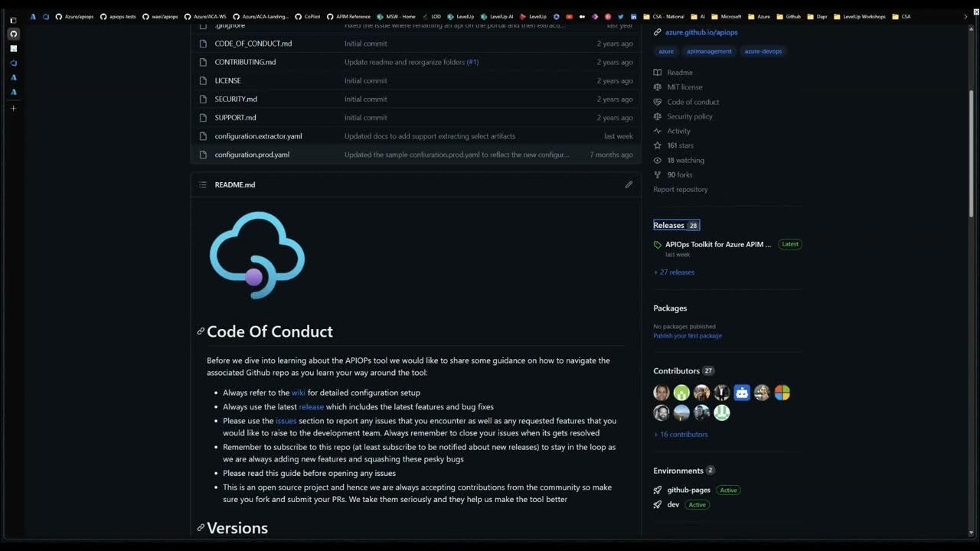Image resolution: width=980 pixels, height=551 pixels.
Task: Open the LevelUp Workshops bookmarks folder
Action: pos(860,16)
